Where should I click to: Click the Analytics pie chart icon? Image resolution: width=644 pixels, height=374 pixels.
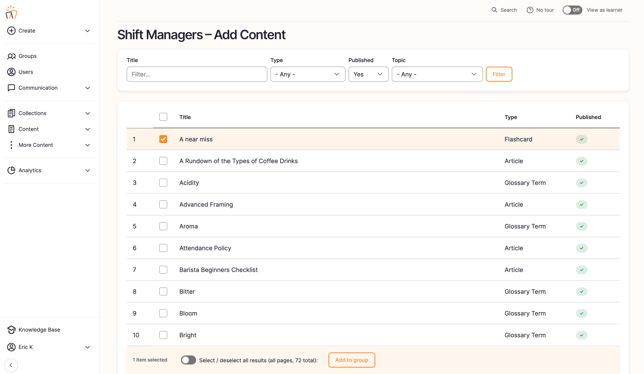click(x=11, y=170)
